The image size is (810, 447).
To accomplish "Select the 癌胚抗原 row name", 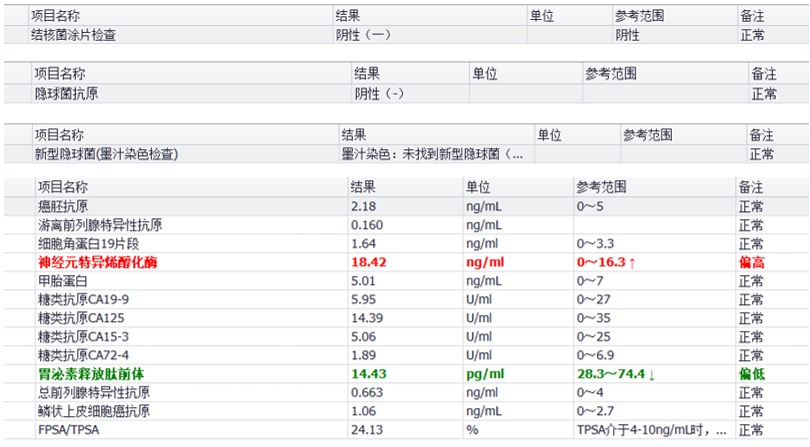I will (x=63, y=207).
